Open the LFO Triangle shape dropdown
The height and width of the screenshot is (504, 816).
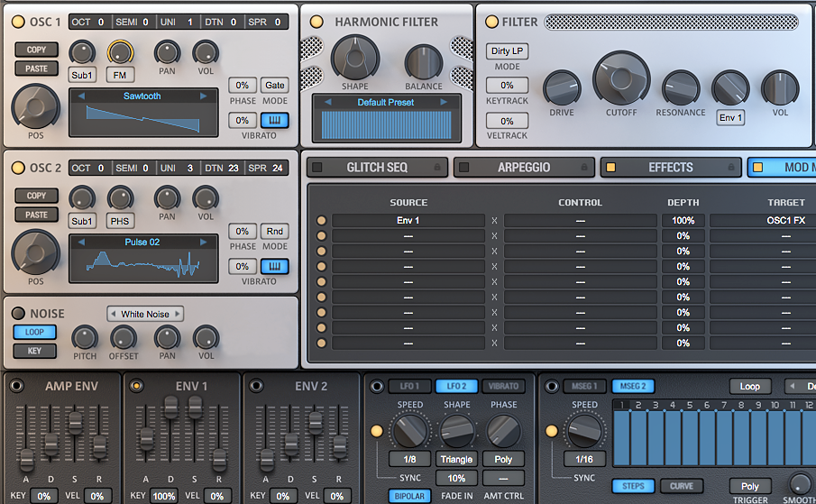tap(456, 459)
